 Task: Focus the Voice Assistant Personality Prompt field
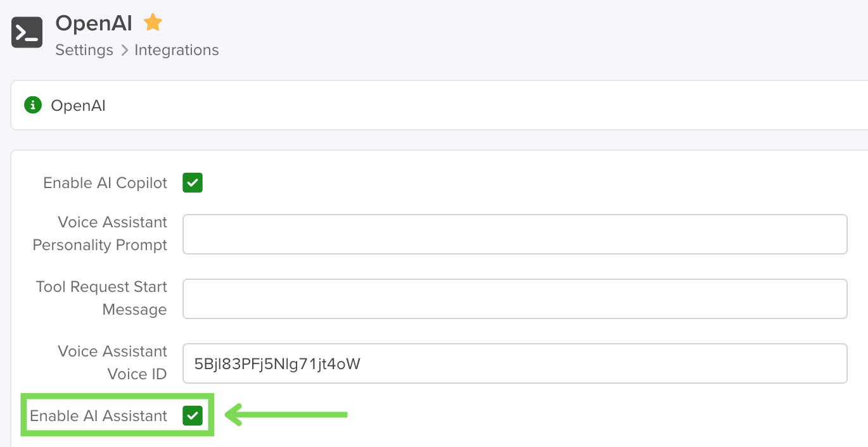coord(514,234)
